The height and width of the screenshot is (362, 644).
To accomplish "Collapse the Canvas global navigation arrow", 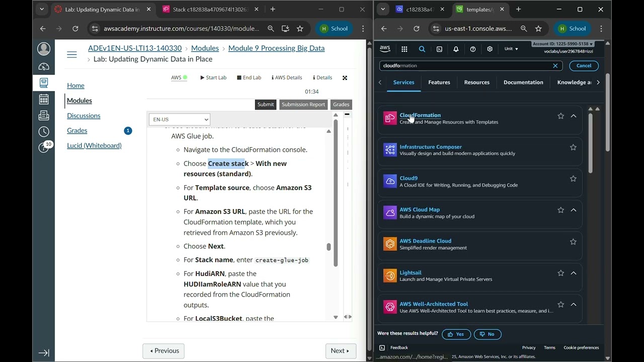I will (x=44, y=353).
